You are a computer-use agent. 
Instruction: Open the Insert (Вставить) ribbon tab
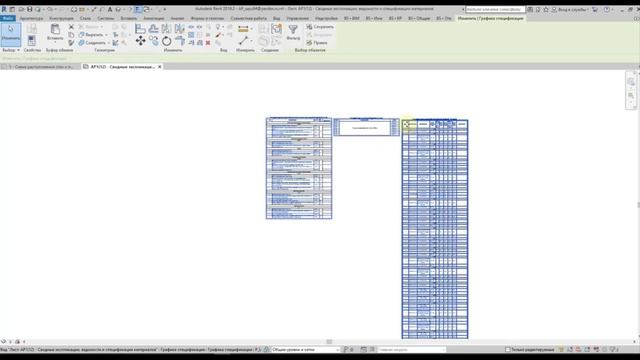pyautogui.click(x=129, y=18)
